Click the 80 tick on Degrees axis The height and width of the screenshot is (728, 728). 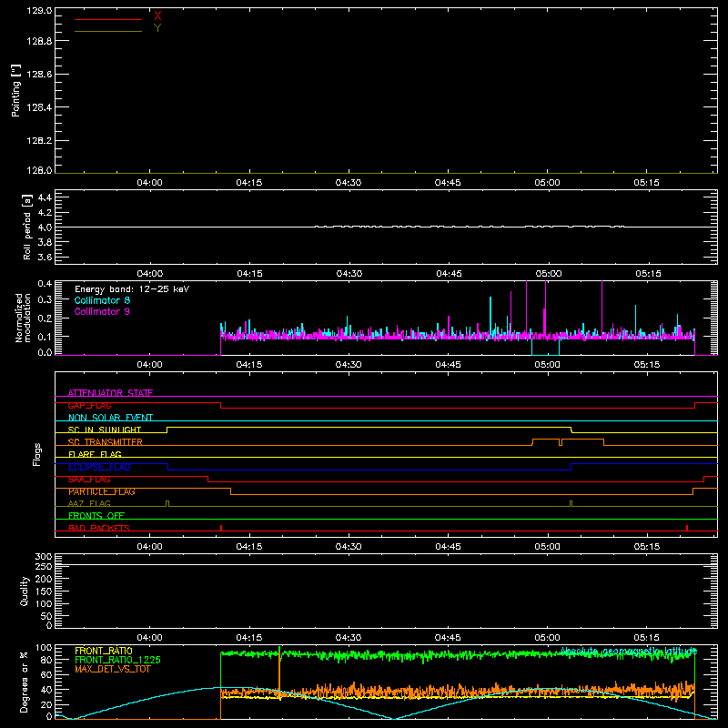point(46,660)
